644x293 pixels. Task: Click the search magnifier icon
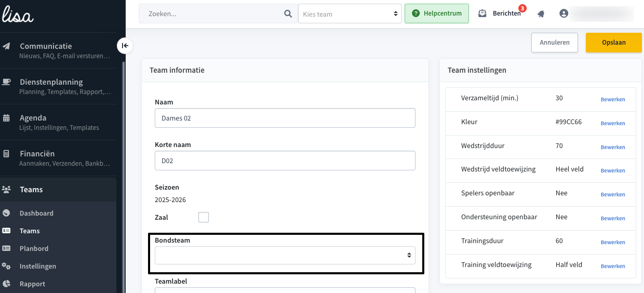(x=288, y=14)
